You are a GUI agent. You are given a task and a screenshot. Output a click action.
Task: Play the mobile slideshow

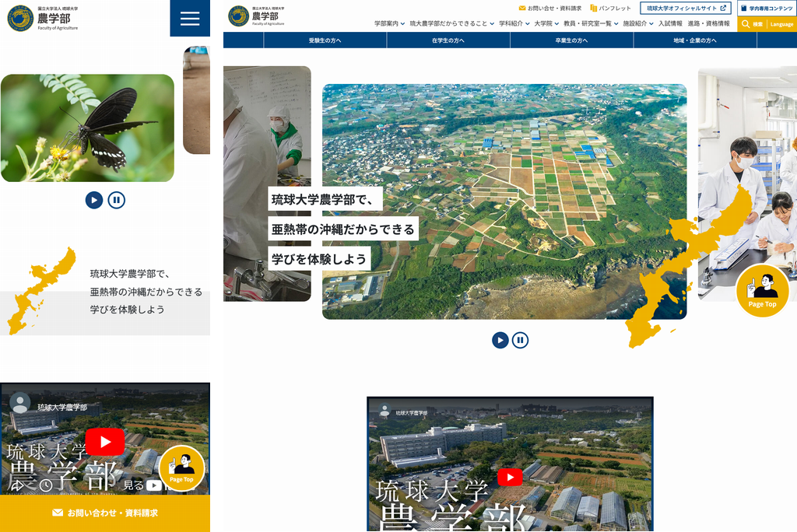pyautogui.click(x=94, y=200)
